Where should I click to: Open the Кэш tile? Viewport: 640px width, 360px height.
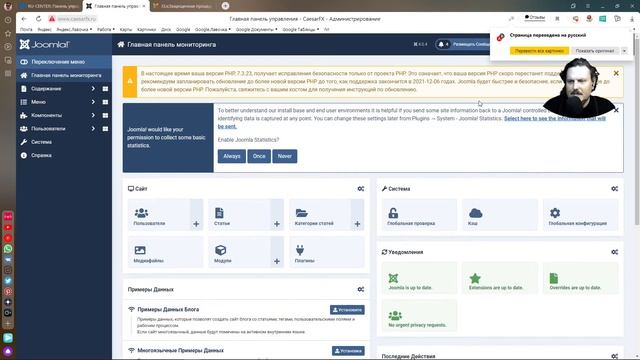[x=500, y=215]
